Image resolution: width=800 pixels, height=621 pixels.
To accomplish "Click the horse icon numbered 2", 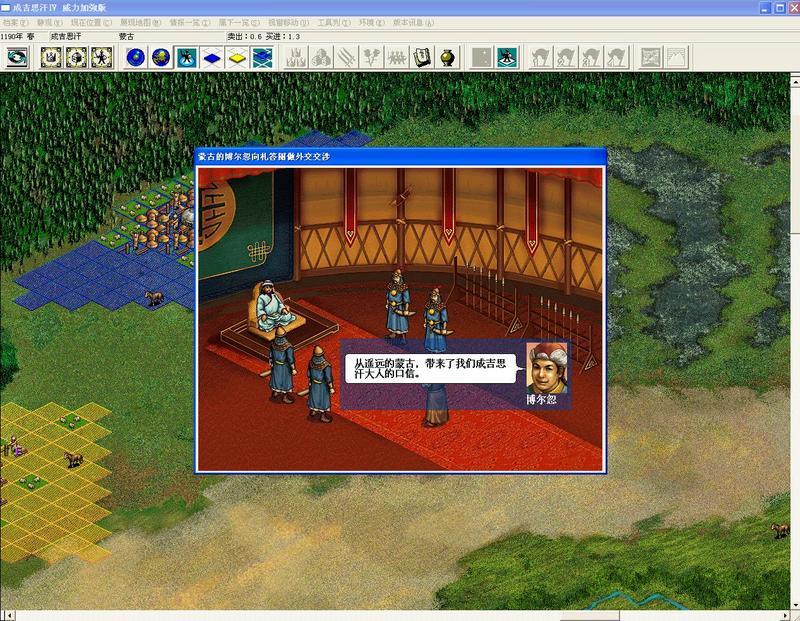I will coord(566,57).
